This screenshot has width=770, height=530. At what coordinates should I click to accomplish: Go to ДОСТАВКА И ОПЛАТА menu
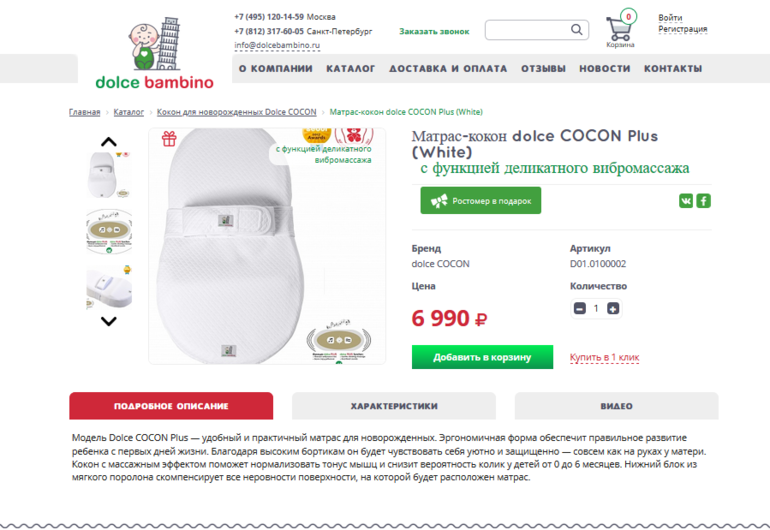448,69
